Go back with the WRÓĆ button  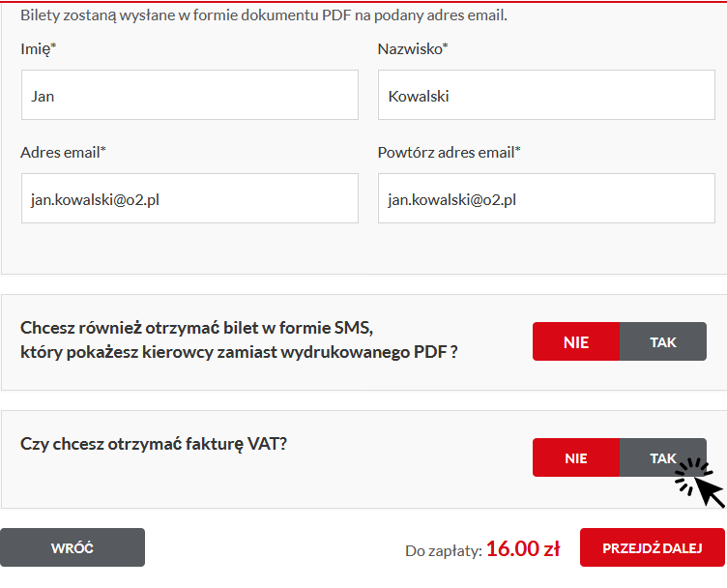[73, 547]
